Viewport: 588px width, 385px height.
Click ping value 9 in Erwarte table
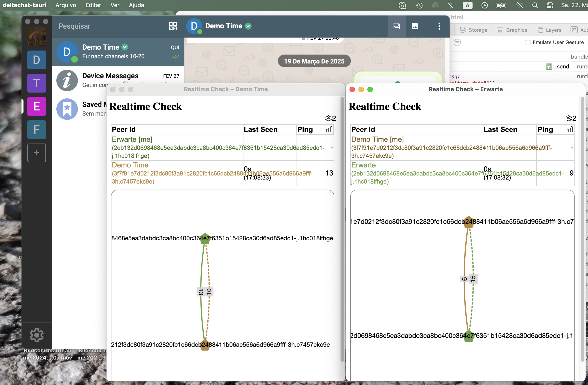click(571, 173)
